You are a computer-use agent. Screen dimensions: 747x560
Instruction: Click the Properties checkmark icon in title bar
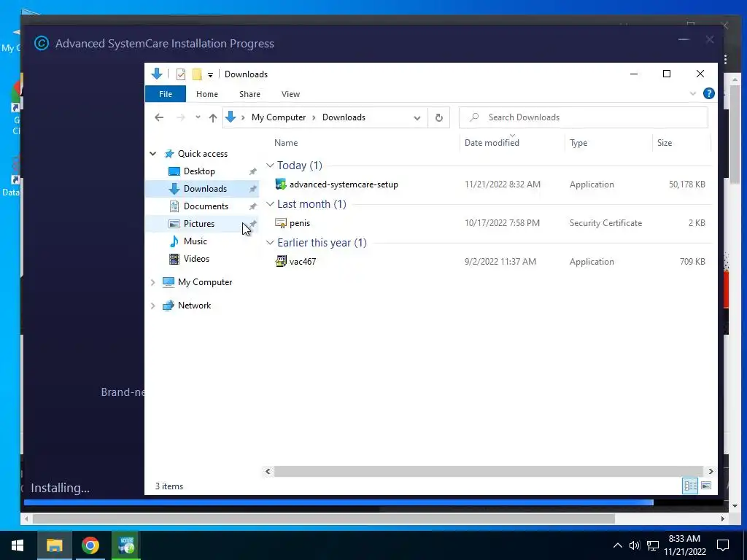(x=181, y=74)
